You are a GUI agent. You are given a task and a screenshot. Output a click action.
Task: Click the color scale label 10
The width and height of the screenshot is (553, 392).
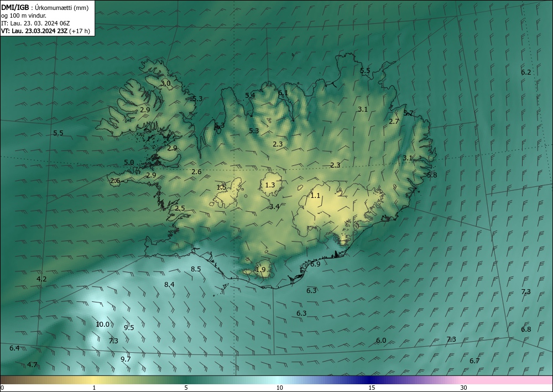280,388
